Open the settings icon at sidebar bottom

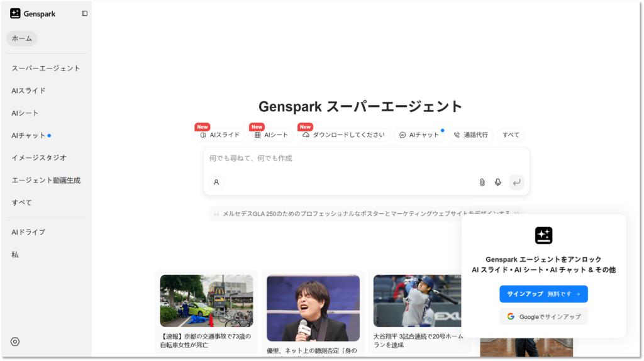click(15, 342)
